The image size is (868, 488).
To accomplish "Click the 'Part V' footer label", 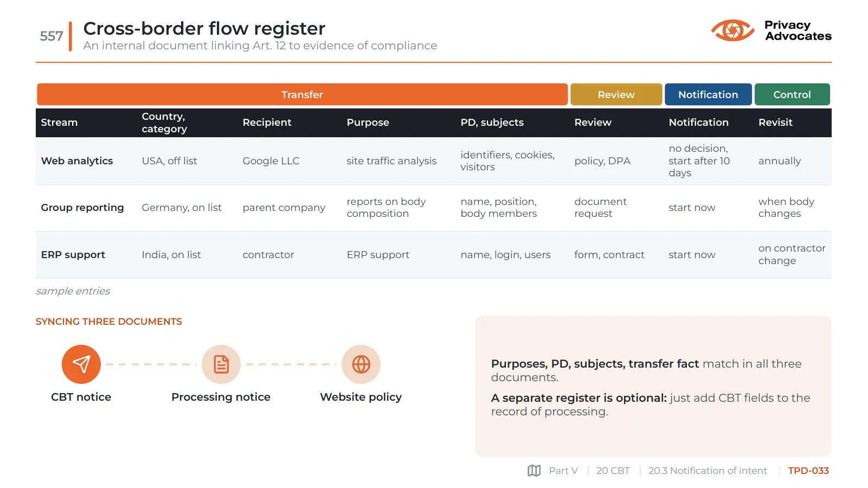I will pyautogui.click(x=563, y=471).
